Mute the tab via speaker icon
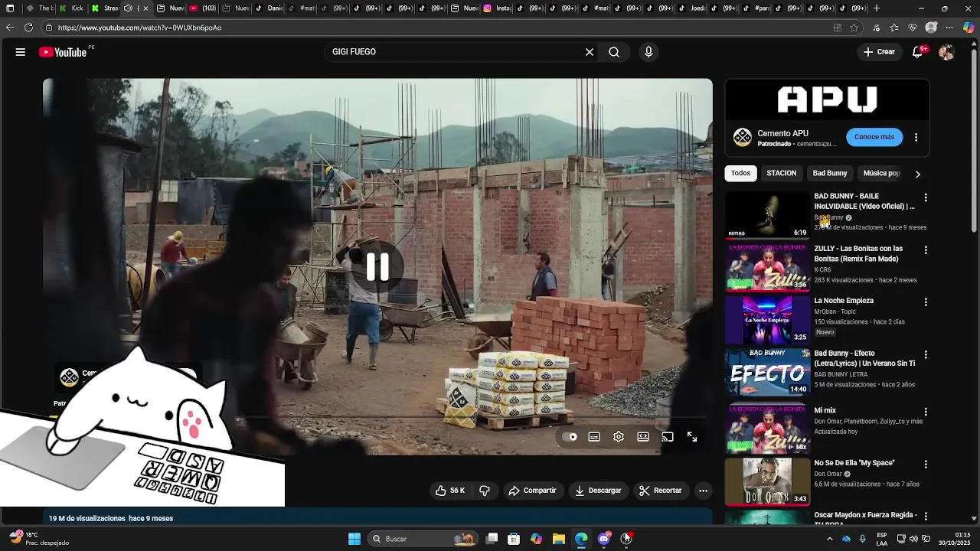Viewport: 980px width, 551px height. click(128, 8)
